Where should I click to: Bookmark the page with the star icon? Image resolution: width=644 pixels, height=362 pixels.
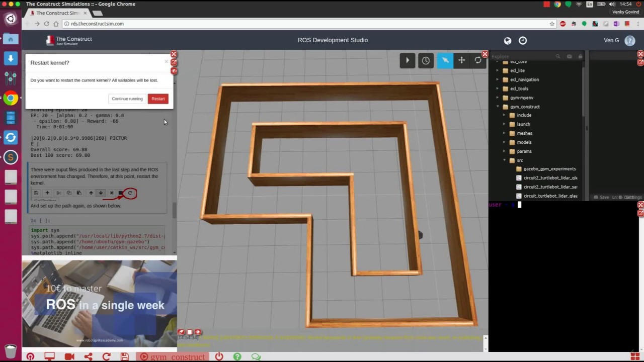[552, 24]
